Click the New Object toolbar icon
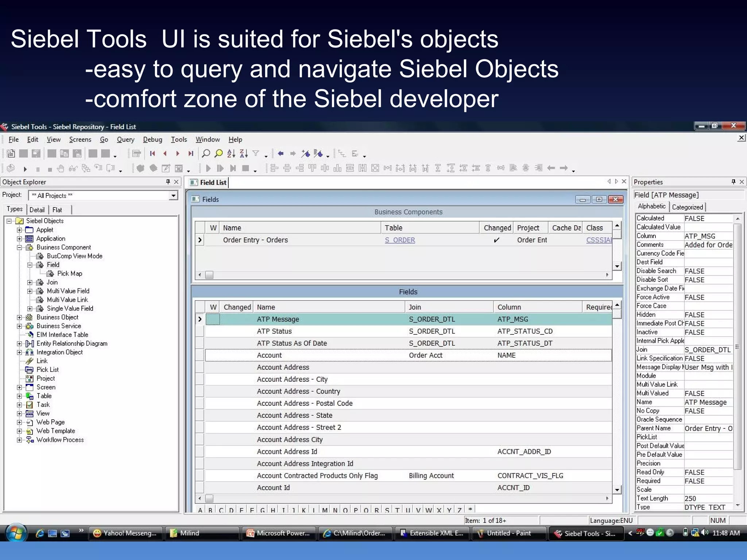The width and height of the screenshot is (747, 560). tap(11, 153)
